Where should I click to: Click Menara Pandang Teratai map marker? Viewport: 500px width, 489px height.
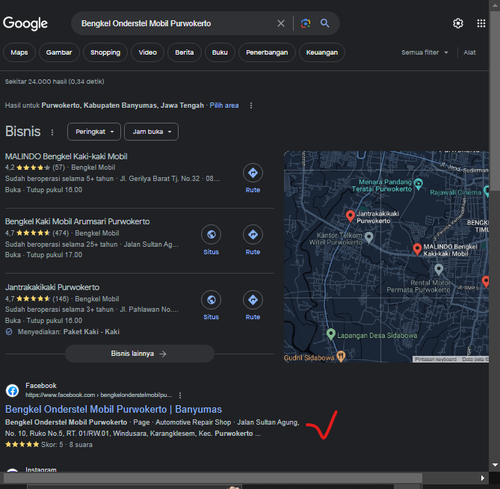pos(418,183)
